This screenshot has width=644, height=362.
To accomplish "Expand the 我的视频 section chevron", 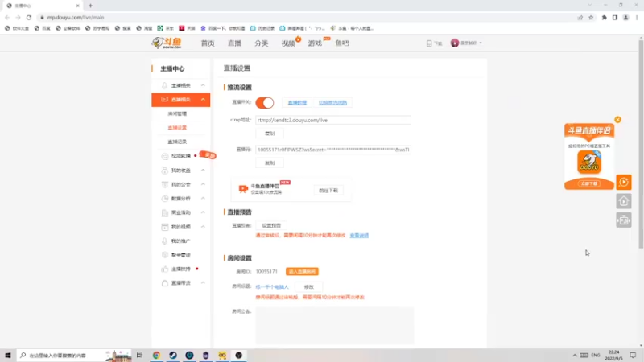I will pyautogui.click(x=203, y=227).
